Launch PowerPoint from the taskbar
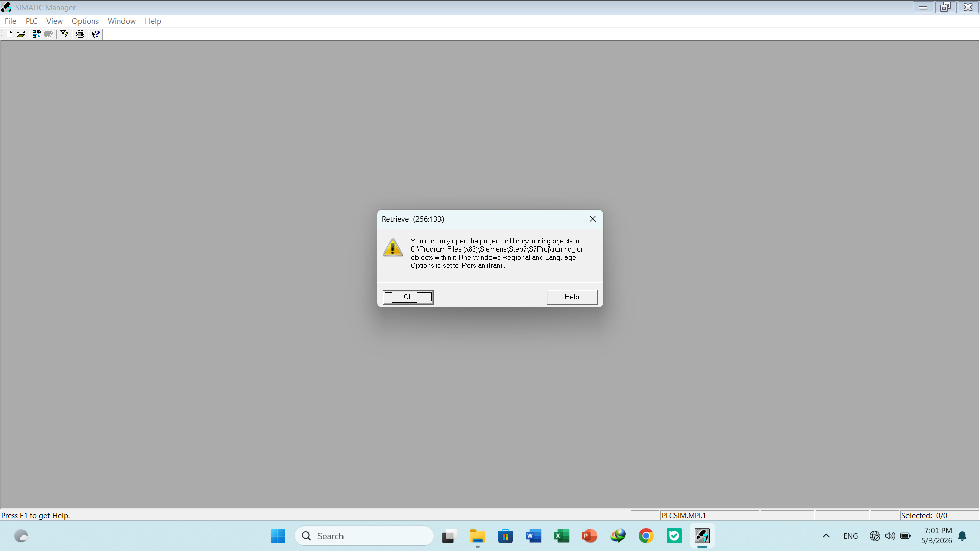The image size is (980, 551). (590, 536)
